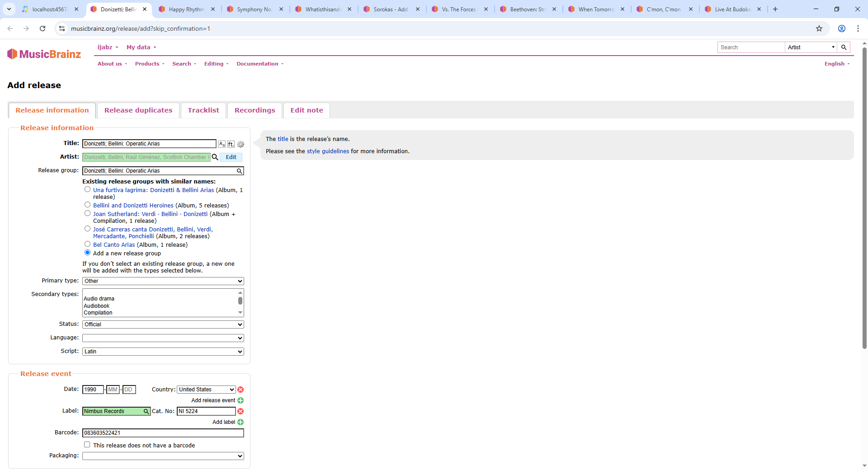
Task: Remove the United States release event
Action: (x=241, y=390)
